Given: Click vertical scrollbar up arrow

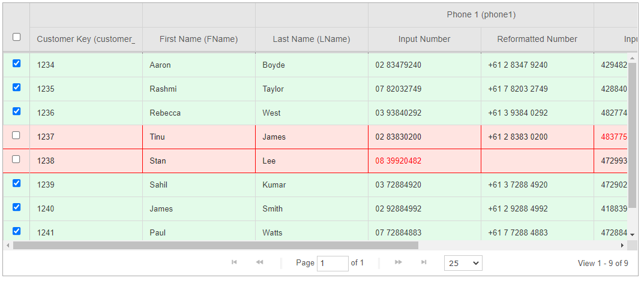Looking at the screenshot, I should (x=632, y=59).
